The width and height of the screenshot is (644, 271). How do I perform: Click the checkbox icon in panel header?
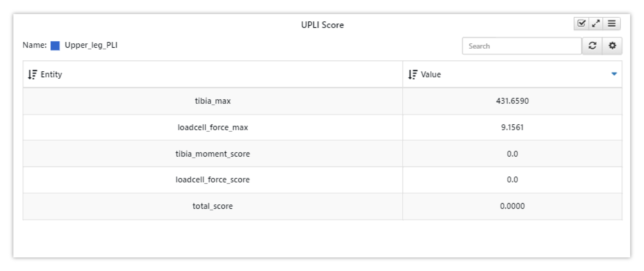(x=581, y=24)
